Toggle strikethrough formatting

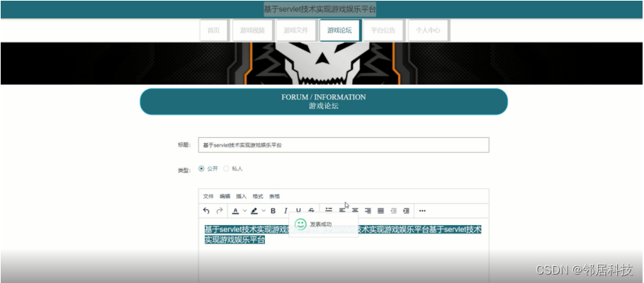pyautogui.click(x=311, y=210)
